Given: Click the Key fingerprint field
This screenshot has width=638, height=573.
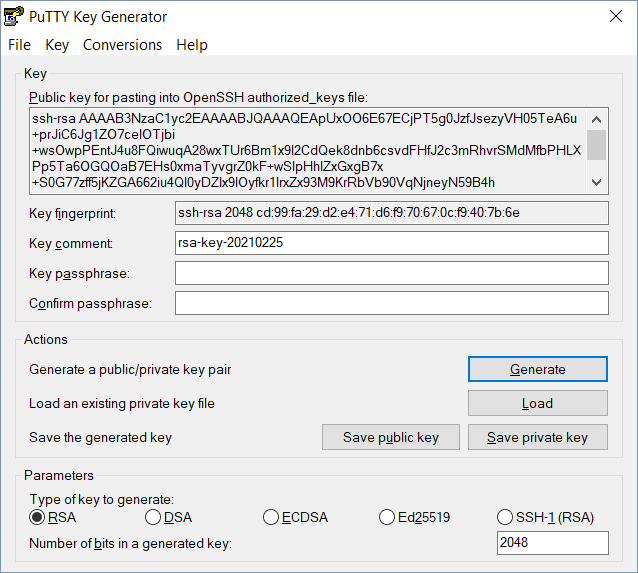Looking at the screenshot, I should click(x=392, y=213).
